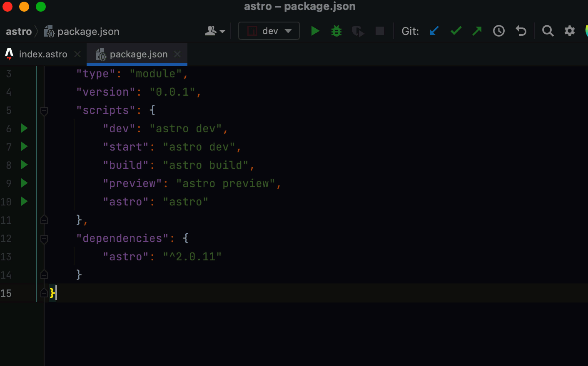Switch to the index.astro tab

coord(44,54)
